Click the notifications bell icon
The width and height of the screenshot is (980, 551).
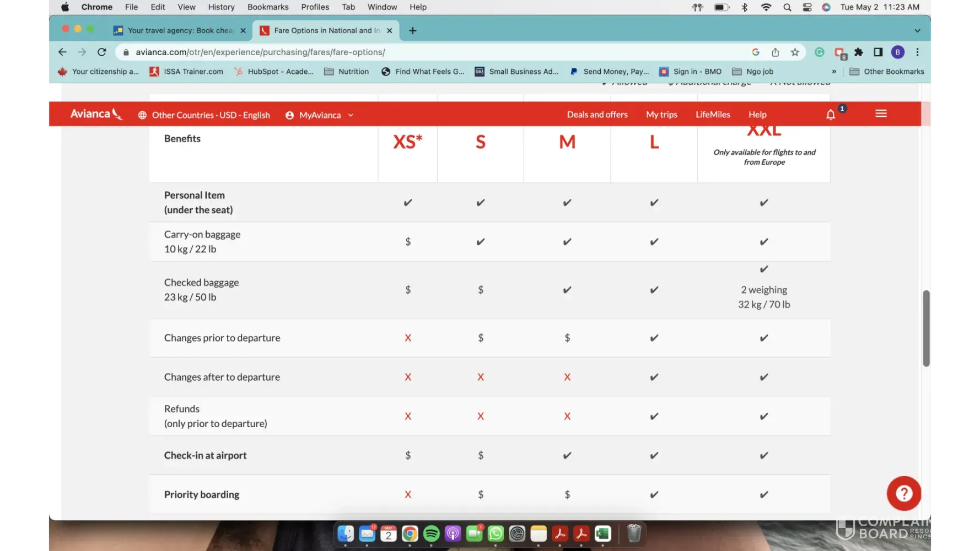click(x=831, y=115)
